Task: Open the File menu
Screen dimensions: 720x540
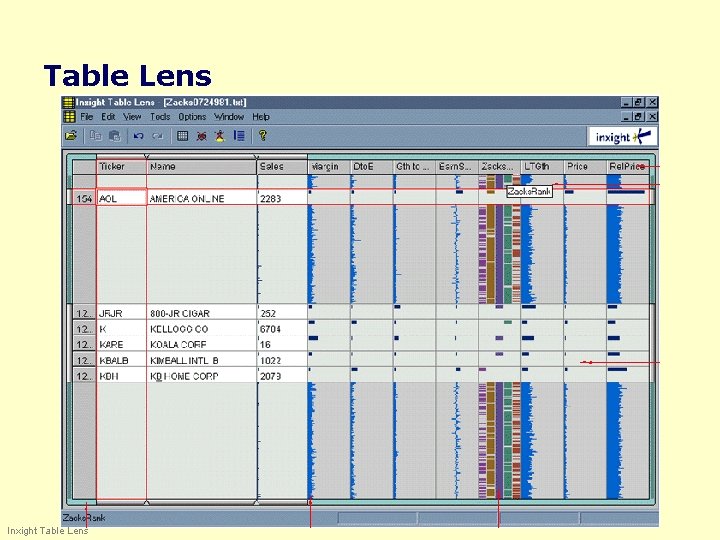Action: 87,117
